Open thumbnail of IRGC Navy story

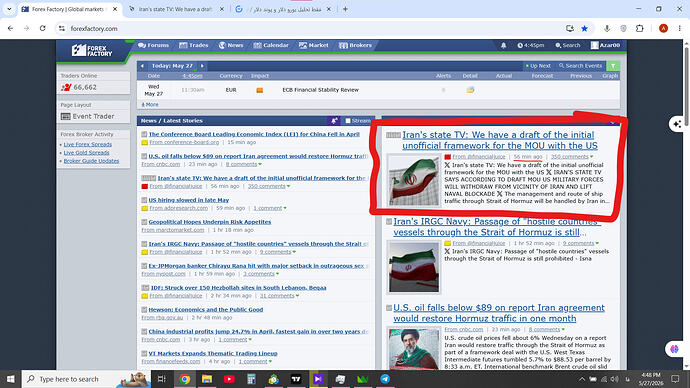414,267
